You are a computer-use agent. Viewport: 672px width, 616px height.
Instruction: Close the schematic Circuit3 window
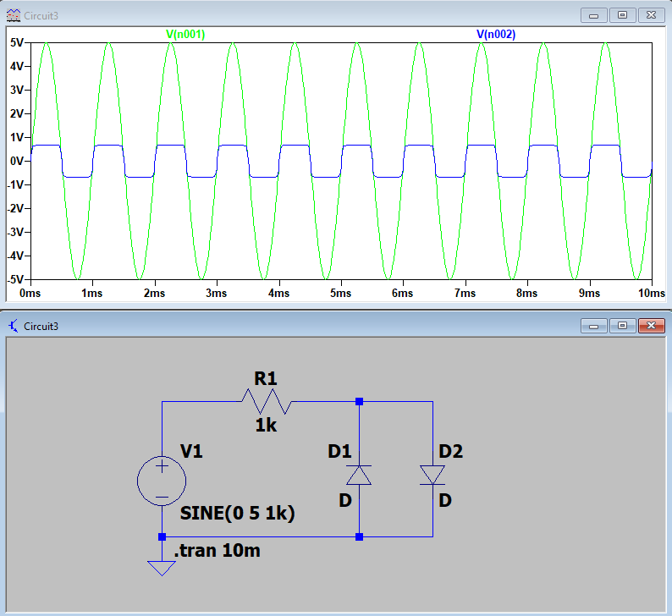[650, 326]
